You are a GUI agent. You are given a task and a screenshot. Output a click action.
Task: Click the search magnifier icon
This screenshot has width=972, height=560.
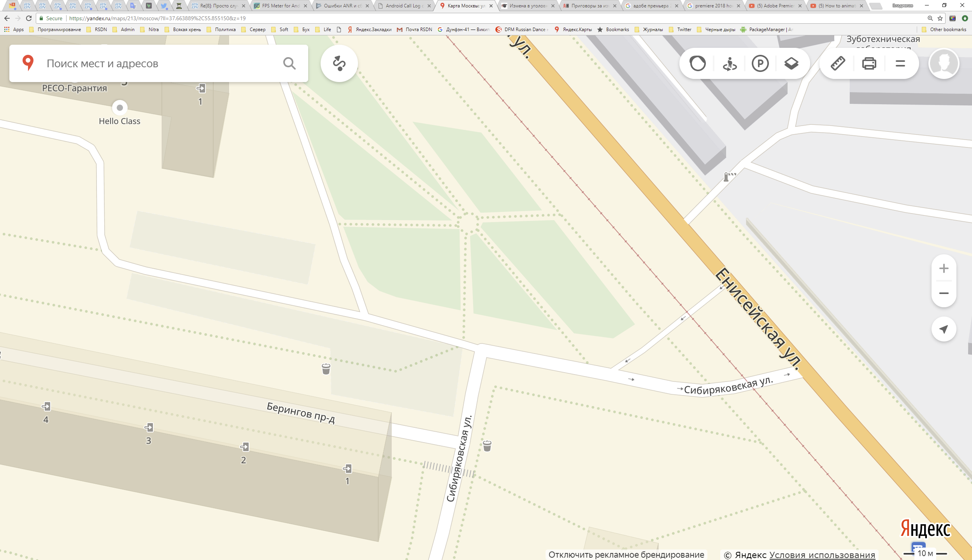click(289, 63)
